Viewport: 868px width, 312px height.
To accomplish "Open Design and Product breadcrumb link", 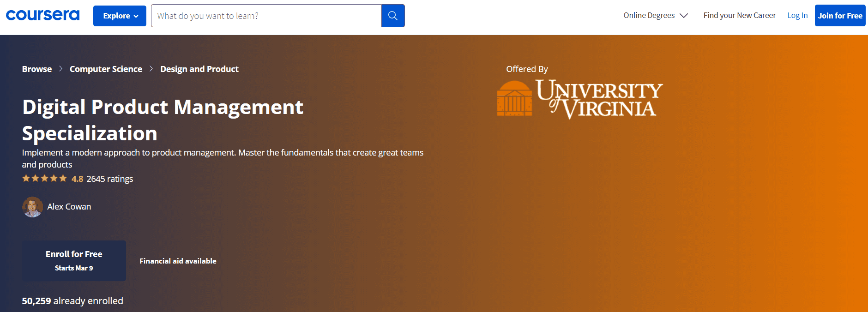I will (x=199, y=69).
